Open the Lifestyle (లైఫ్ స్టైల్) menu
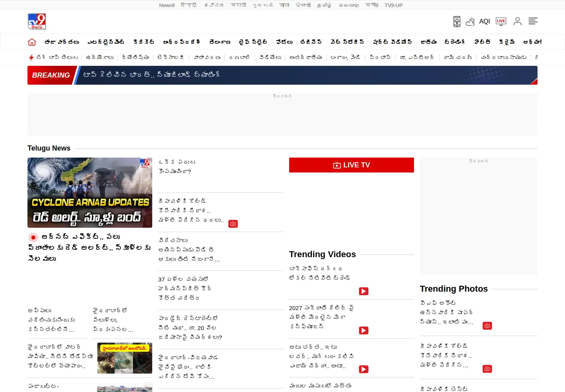Image resolution: width=565 pixels, height=392 pixels. click(x=253, y=42)
